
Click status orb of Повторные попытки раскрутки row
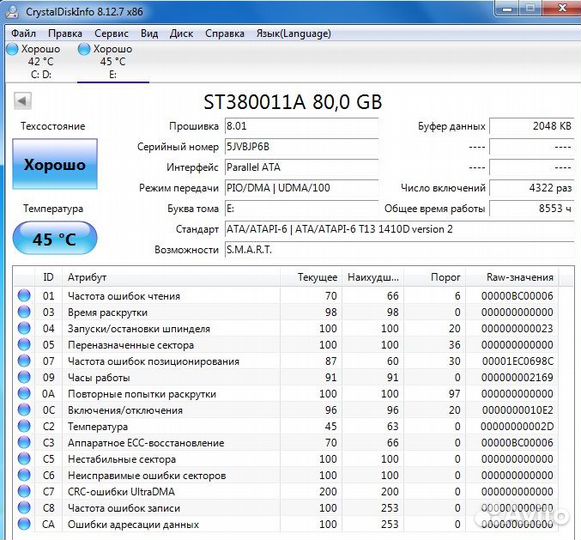(24, 393)
